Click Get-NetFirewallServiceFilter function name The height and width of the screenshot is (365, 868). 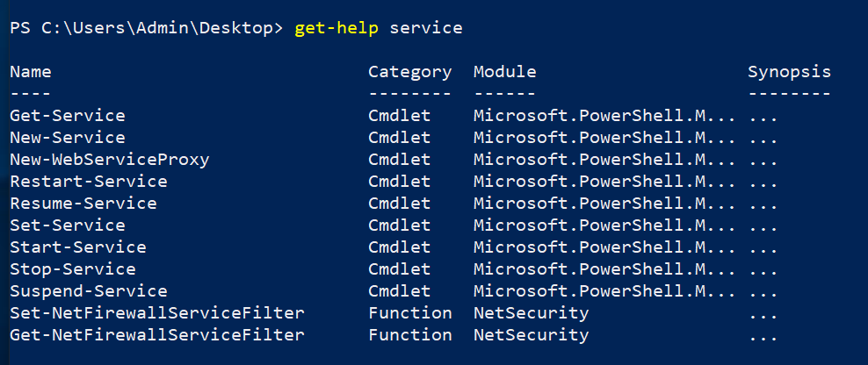click(157, 335)
